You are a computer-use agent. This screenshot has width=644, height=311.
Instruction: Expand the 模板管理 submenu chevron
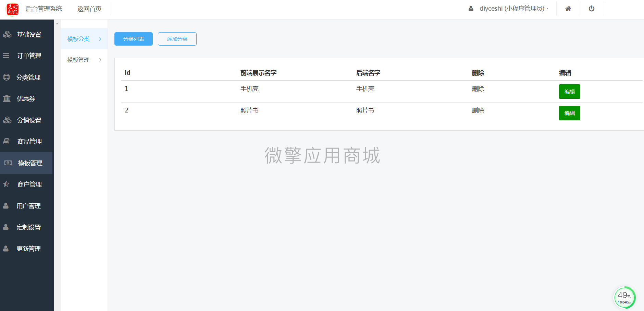[x=100, y=60]
